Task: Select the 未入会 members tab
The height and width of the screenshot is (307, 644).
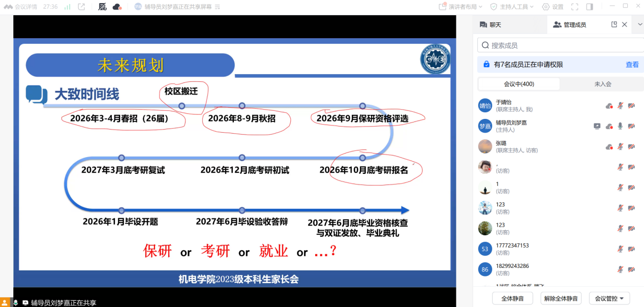Action: coord(602,84)
